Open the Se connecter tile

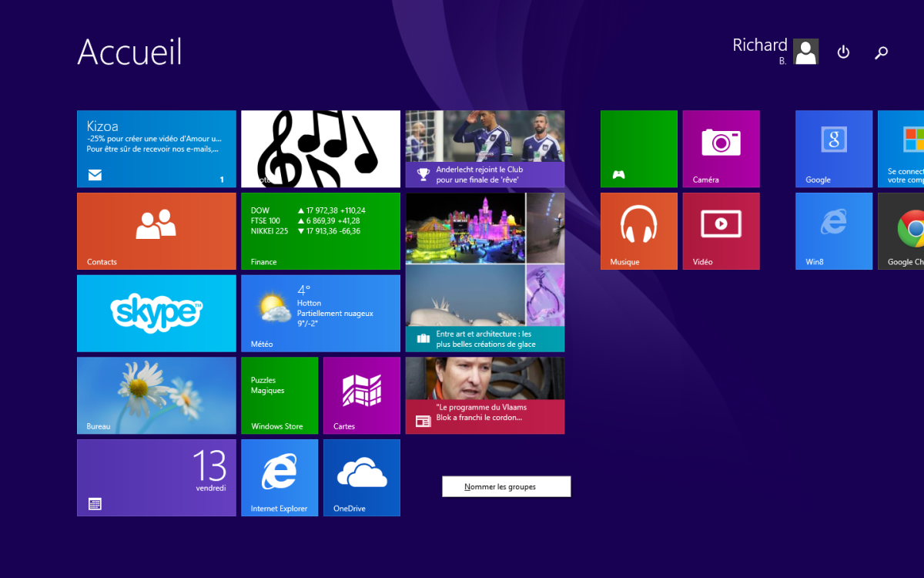[901, 149]
